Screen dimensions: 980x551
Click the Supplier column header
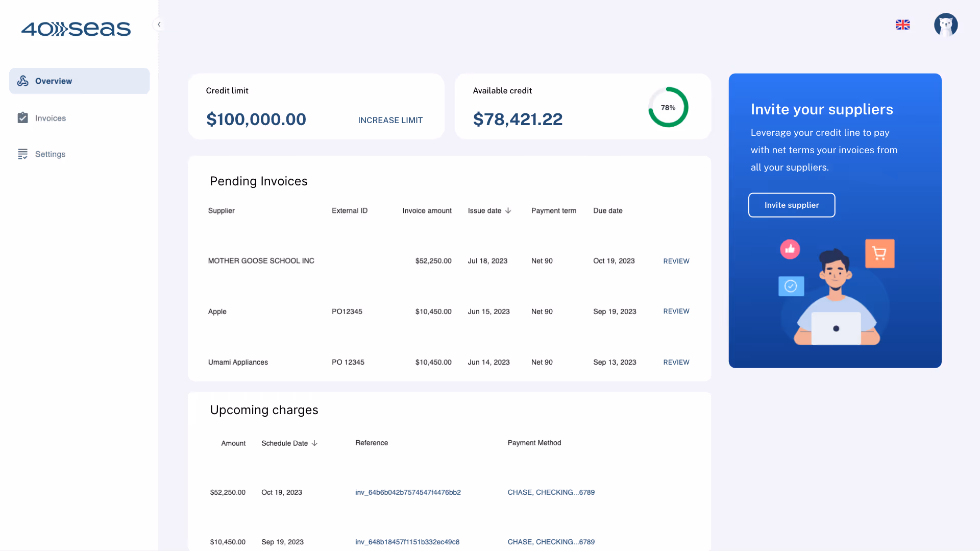click(221, 210)
